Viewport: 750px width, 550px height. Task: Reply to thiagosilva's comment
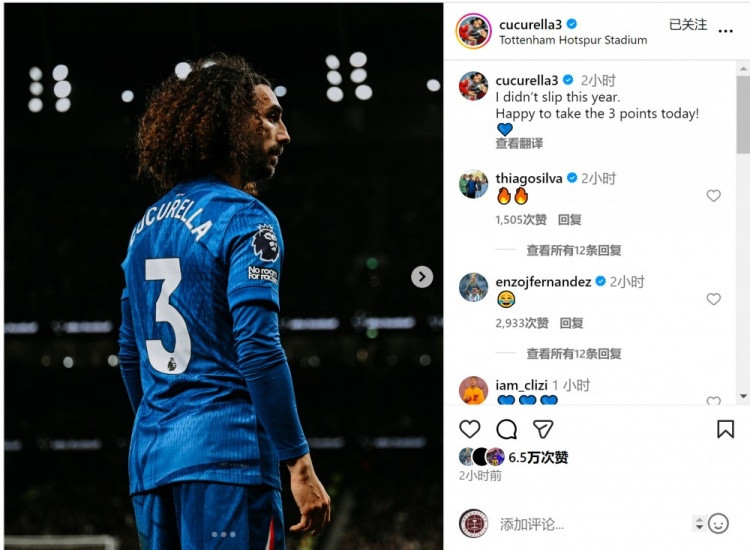click(569, 220)
